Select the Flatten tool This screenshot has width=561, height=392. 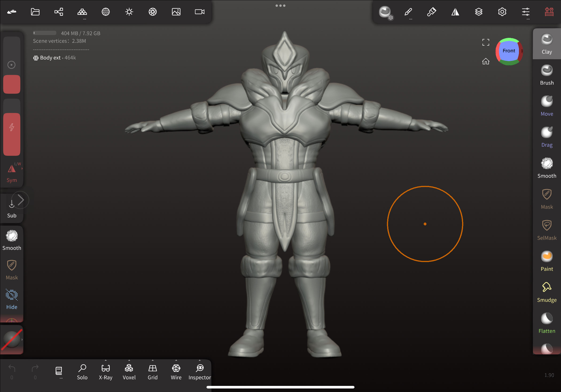(547, 323)
